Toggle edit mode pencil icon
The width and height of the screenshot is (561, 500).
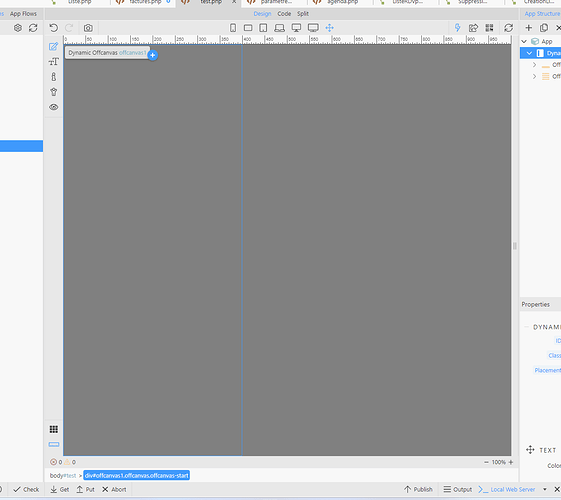(53, 46)
